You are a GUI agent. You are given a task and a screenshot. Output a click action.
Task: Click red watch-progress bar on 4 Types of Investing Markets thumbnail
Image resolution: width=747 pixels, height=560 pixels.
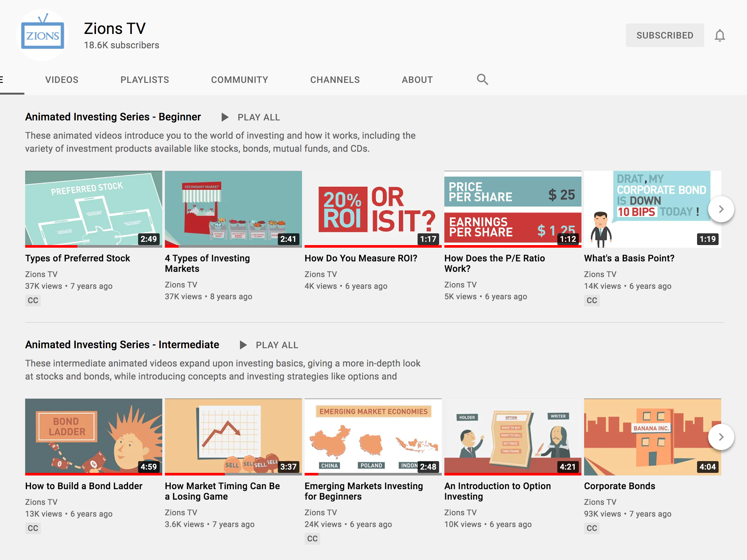point(171,246)
